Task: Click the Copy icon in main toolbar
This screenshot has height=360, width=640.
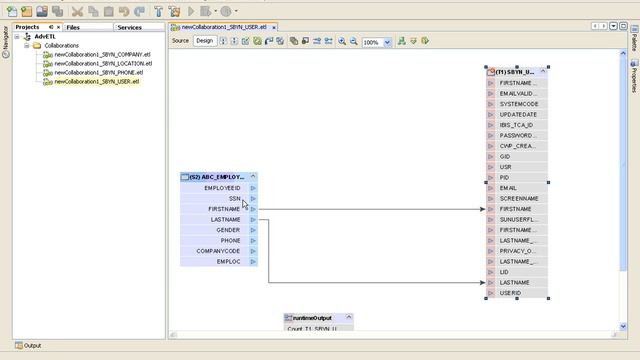Action: [x=93, y=11]
